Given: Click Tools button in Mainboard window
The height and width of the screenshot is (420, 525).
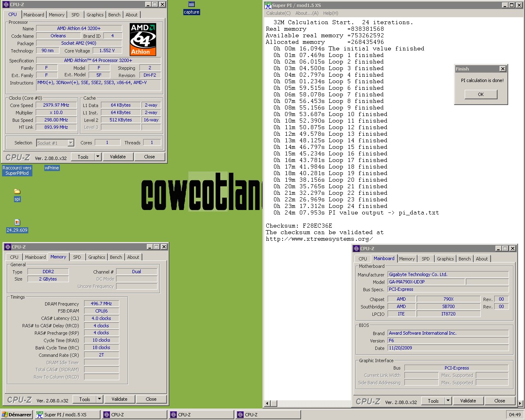Looking at the screenshot, I should (433, 401).
